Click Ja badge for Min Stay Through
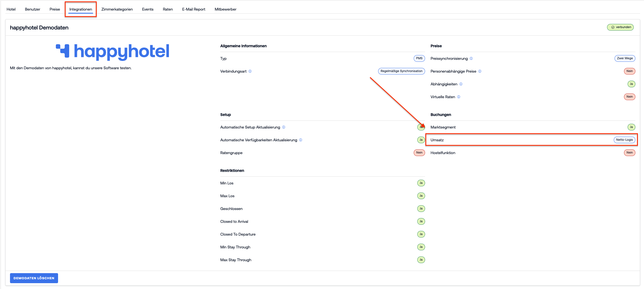Screen dimensions: 644x289 coord(421,247)
